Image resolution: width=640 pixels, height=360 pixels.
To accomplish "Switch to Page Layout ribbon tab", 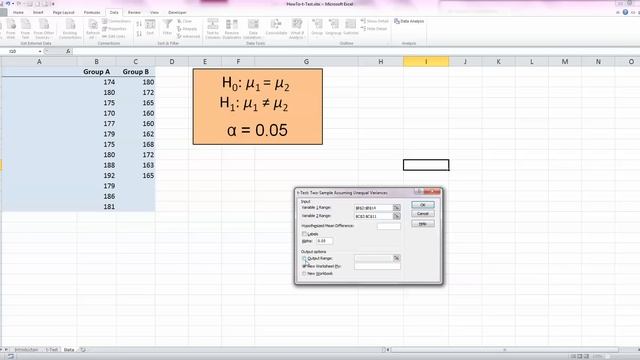I will pos(64,13).
